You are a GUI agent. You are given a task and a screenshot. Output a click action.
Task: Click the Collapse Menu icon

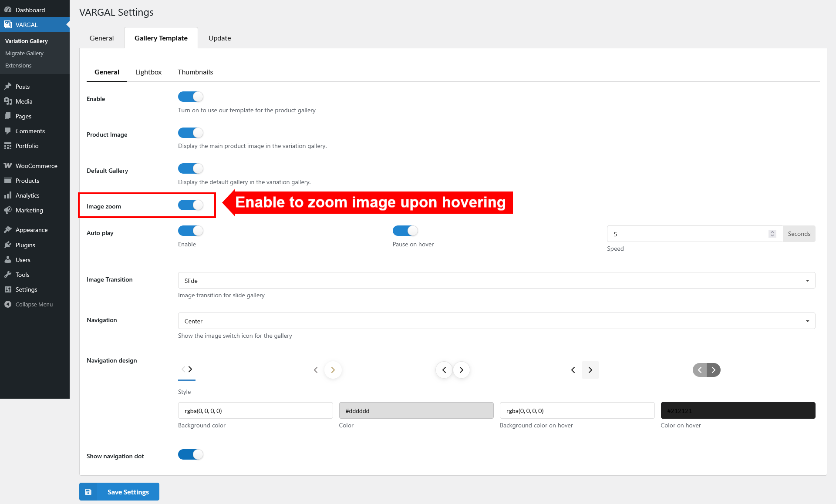click(x=8, y=304)
